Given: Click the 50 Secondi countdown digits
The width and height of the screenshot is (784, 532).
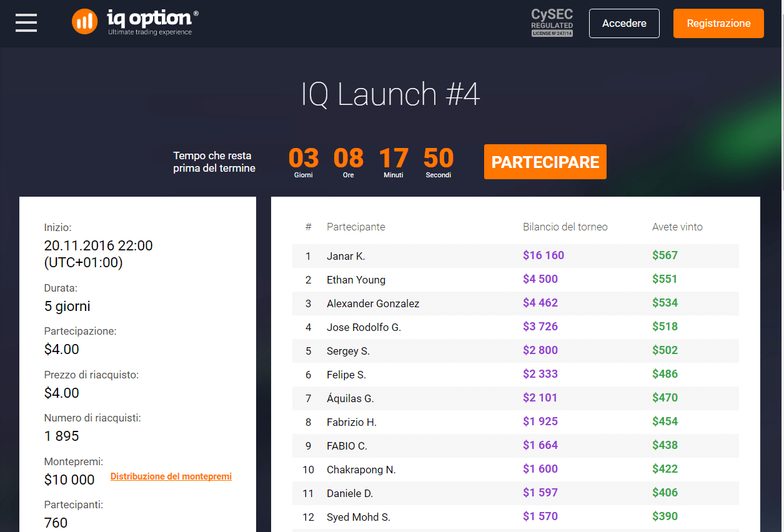Looking at the screenshot, I should tap(439, 158).
